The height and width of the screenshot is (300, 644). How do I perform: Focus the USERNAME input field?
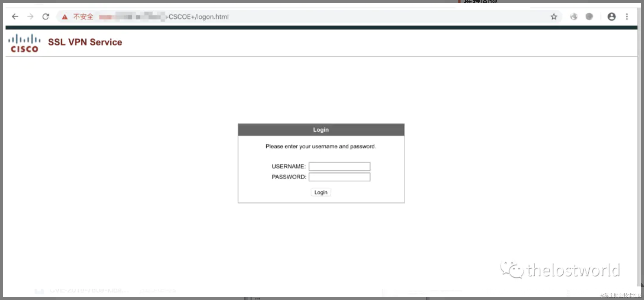(x=339, y=166)
